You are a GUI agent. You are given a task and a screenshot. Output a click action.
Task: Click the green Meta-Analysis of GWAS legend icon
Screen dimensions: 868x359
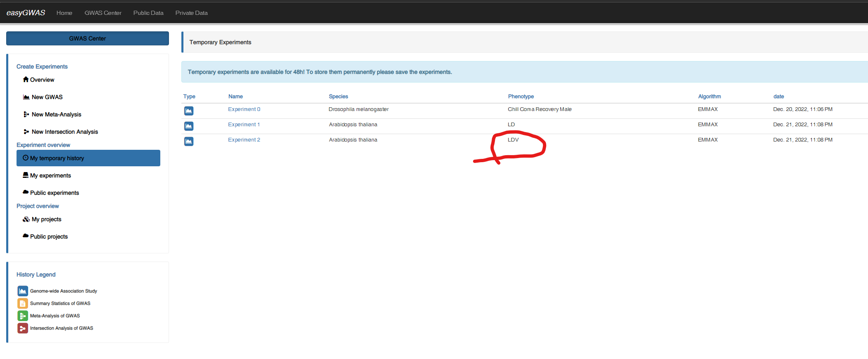pyautogui.click(x=23, y=316)
